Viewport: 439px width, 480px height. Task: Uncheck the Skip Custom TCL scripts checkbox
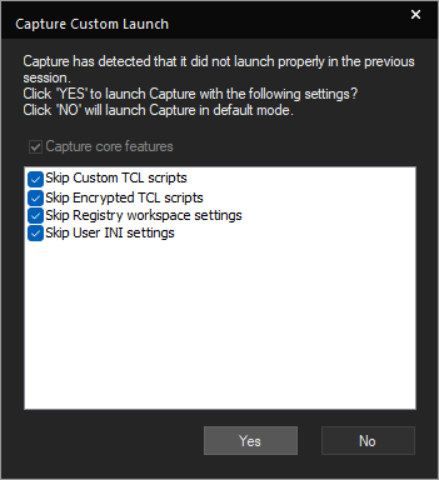(x=35, y=179)
